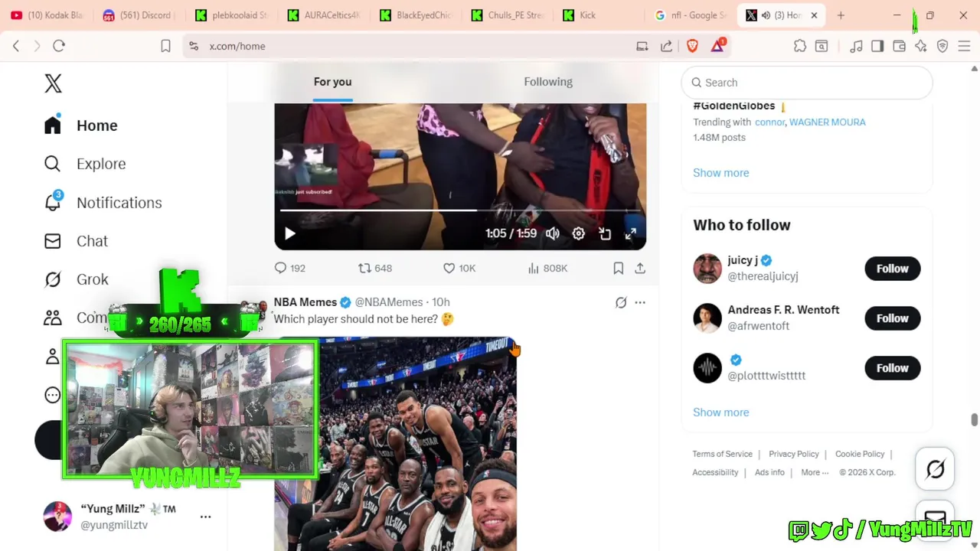980x551 pixels.
Task: Open Explore in the sidebar
Action: point(85,164)
